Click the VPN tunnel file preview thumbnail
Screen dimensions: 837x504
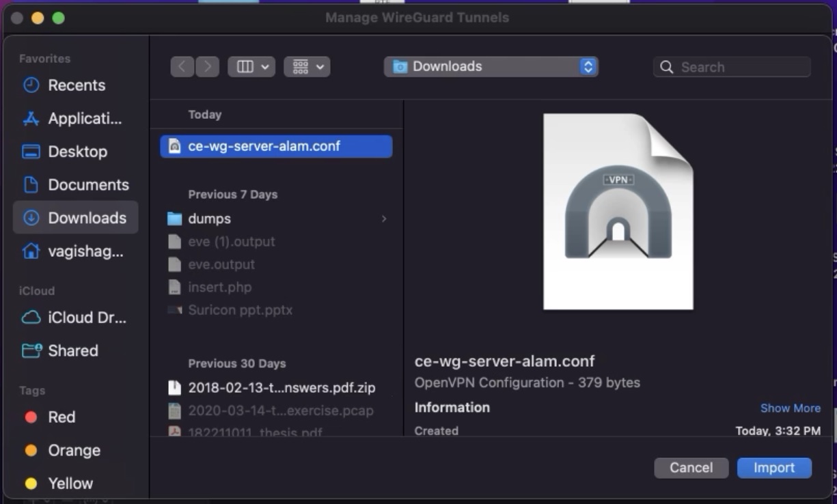pyautogui.click(x=618, y=212)
